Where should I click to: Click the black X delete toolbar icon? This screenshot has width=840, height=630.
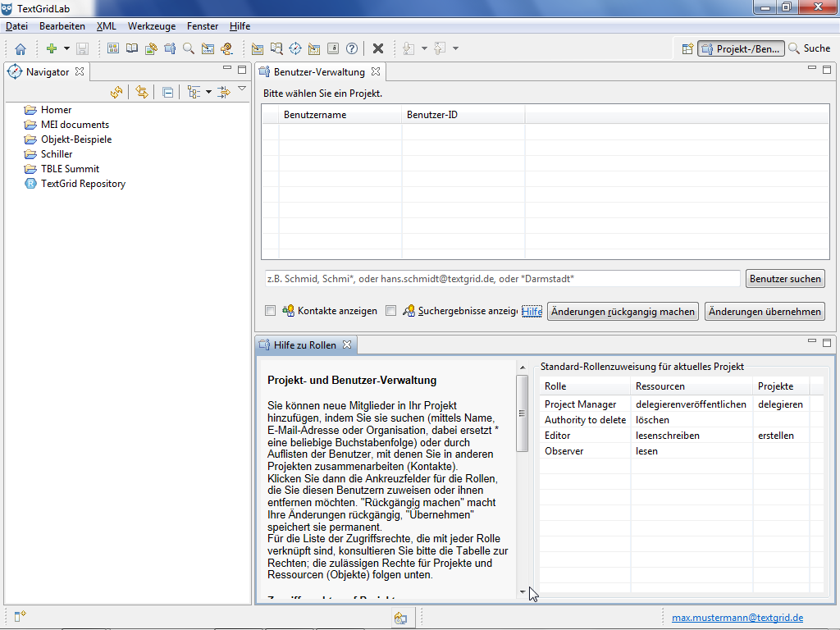[x=378, y=49]
